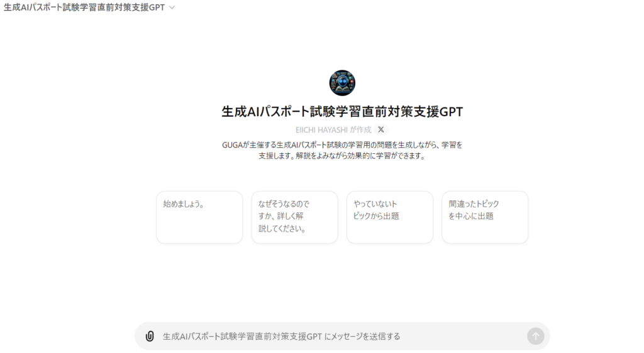Viewport: 644px width, 353px height.
Task: Click the chevron arrow beside top-left GPT title
Action: [x=172, y=8]
